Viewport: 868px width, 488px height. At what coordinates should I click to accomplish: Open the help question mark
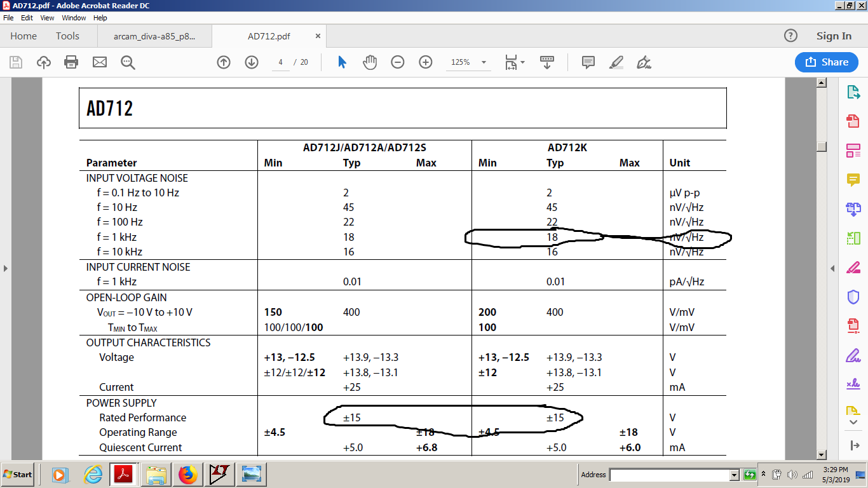(x=790, y=36)
